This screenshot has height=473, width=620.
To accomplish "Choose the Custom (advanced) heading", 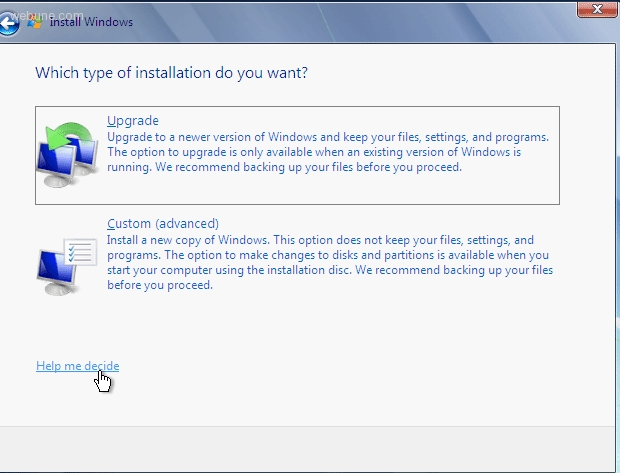I will tap(163, 223).
